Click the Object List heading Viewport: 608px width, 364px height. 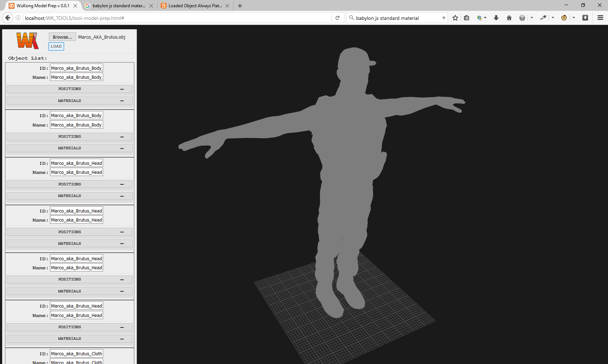point(28,58)
